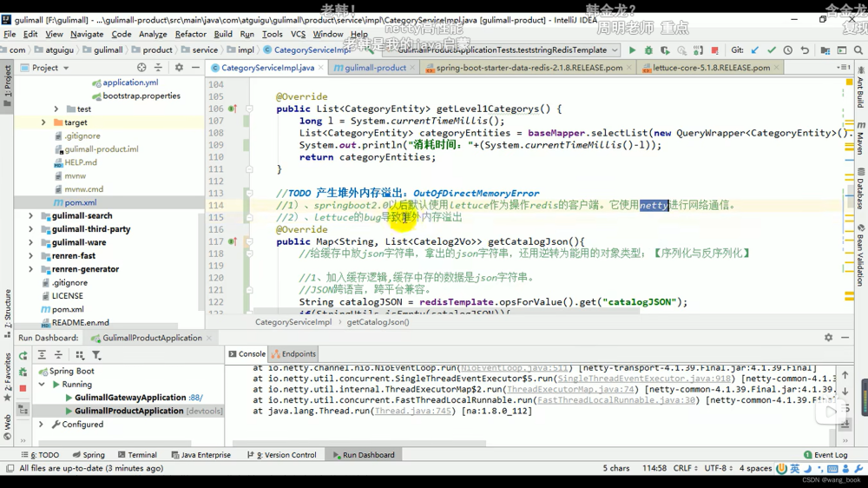Select GulimallGatewayApplication in dashboard
868x488 pixels.
pos(130,397)
